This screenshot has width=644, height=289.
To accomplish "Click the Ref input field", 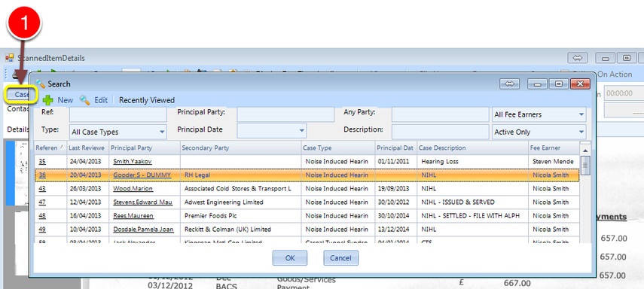I will pos(118,114).
